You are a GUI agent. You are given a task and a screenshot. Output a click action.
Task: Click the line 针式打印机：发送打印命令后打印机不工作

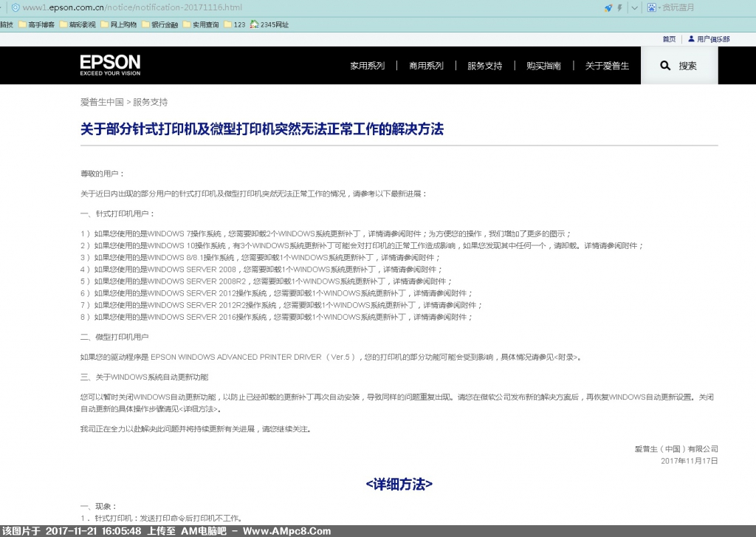[x=161, y=519]
